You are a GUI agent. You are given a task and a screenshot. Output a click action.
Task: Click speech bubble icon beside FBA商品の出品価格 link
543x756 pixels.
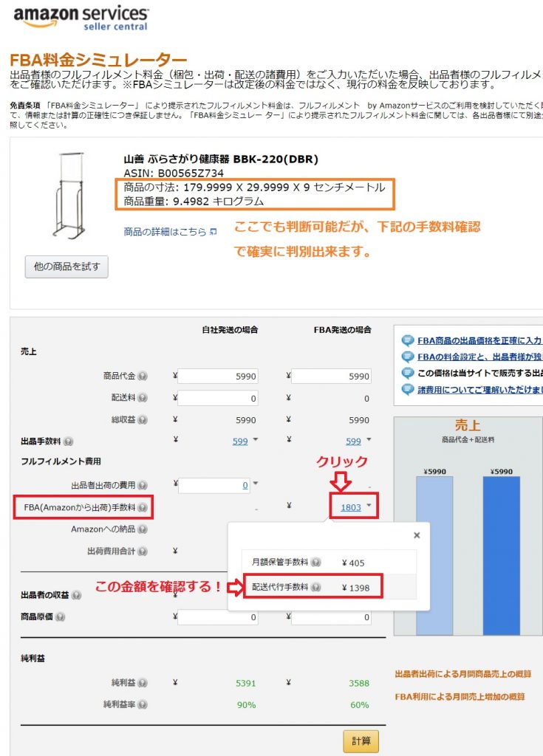click(408, 341)
